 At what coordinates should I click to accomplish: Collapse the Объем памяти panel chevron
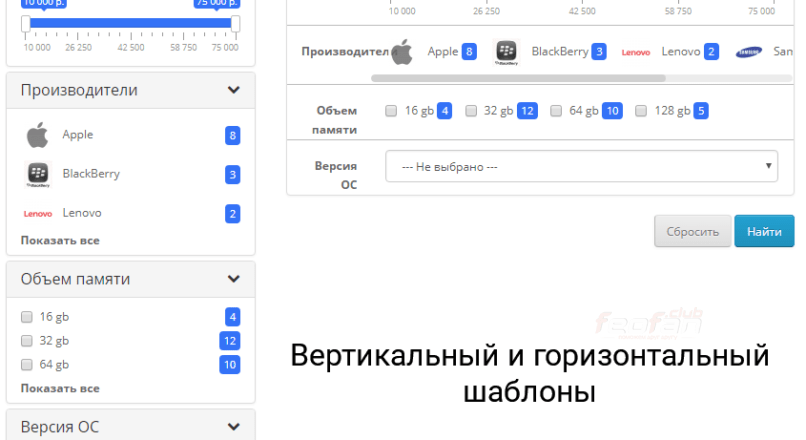[x=233, y=279]
